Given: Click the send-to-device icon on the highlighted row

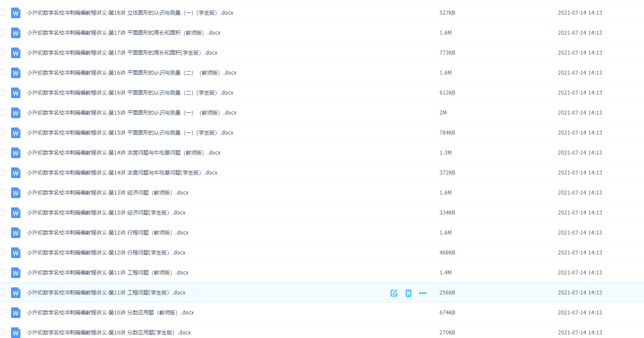Looking at the screenshot, I should click(x=408, y=293).
